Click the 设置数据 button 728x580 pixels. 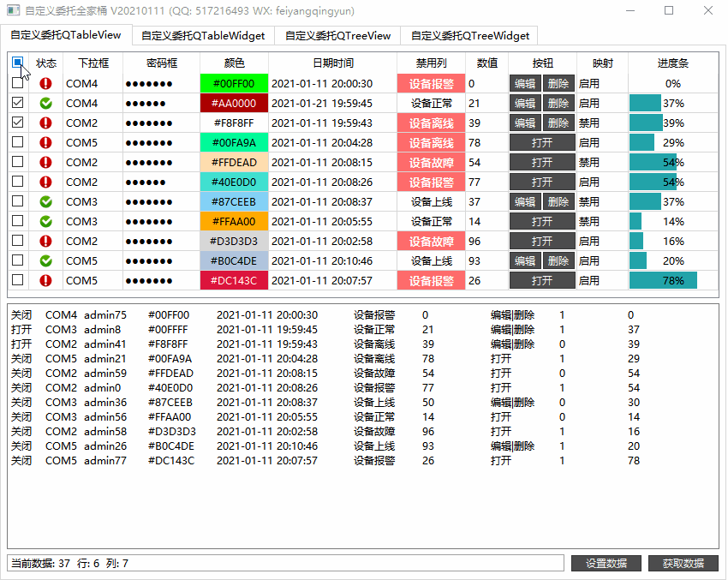[606, 563]
